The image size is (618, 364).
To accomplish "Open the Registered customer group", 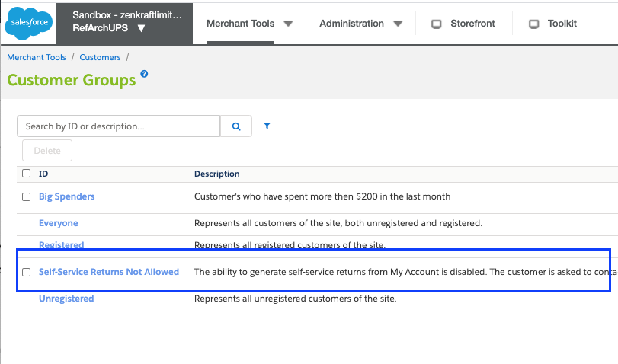I will [61, 244].
